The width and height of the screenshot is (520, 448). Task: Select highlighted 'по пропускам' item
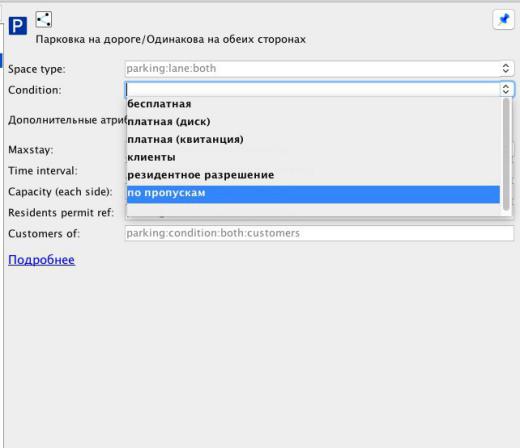point(313,194)
